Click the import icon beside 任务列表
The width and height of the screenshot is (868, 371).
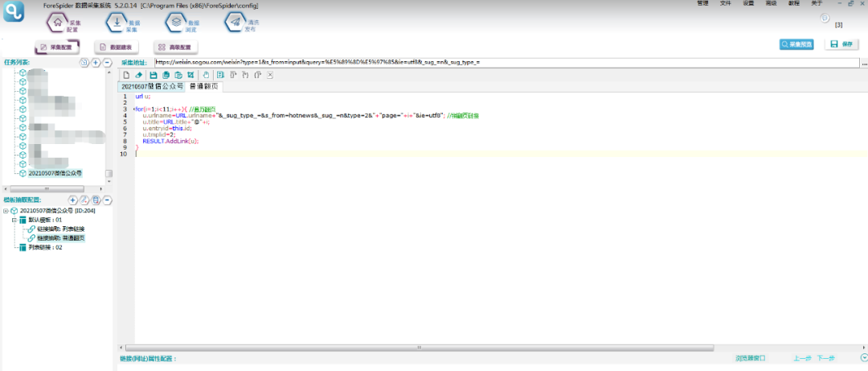(84, 63)
